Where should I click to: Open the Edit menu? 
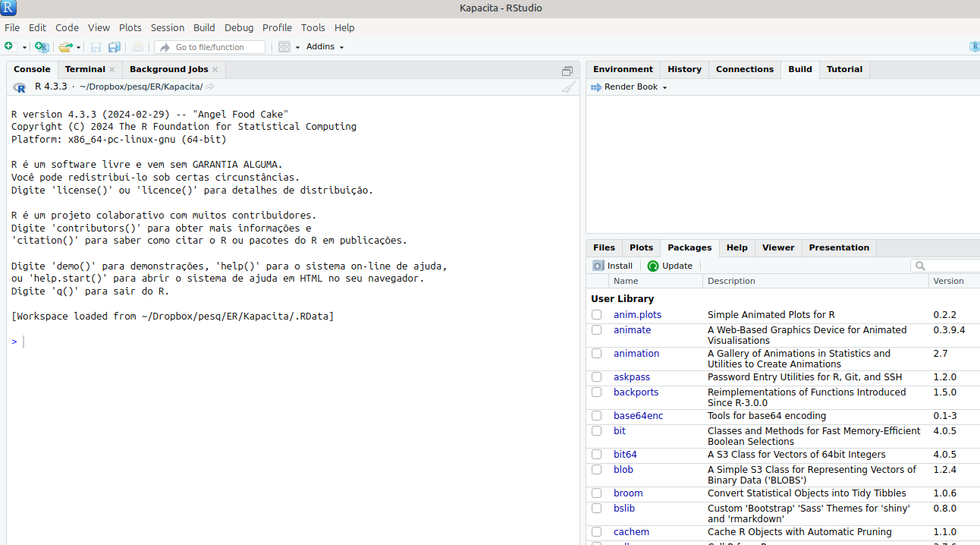pos(37,27)
